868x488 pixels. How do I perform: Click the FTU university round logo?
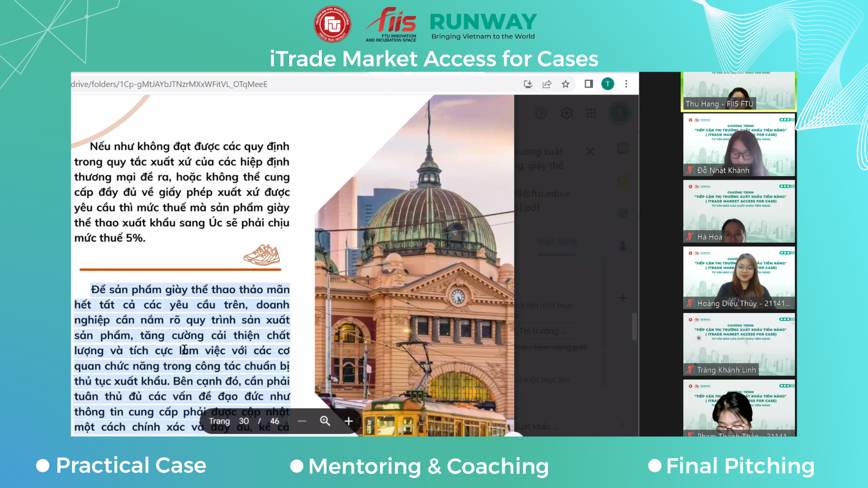coord(332,24)
